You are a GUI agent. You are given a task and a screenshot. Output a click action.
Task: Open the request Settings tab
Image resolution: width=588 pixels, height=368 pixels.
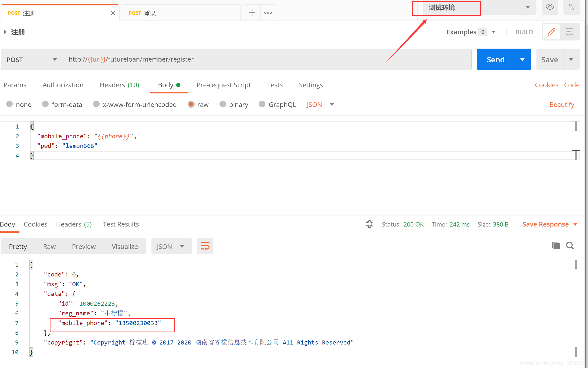[x=311, y=85]
